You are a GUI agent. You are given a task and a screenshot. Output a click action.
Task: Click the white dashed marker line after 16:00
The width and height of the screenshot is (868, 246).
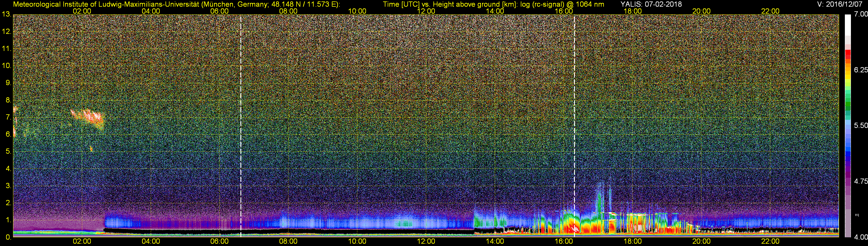(x=574, y=125)
